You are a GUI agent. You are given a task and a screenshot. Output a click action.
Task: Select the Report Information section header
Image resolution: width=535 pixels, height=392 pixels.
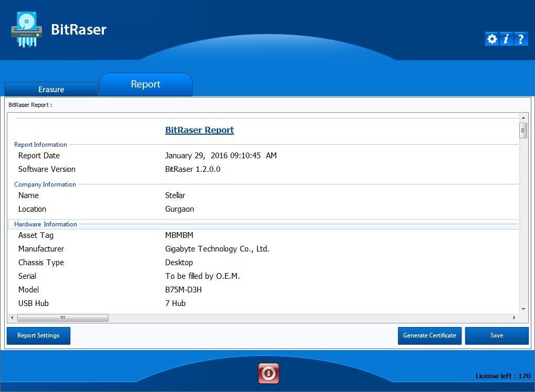coord(40,145)
